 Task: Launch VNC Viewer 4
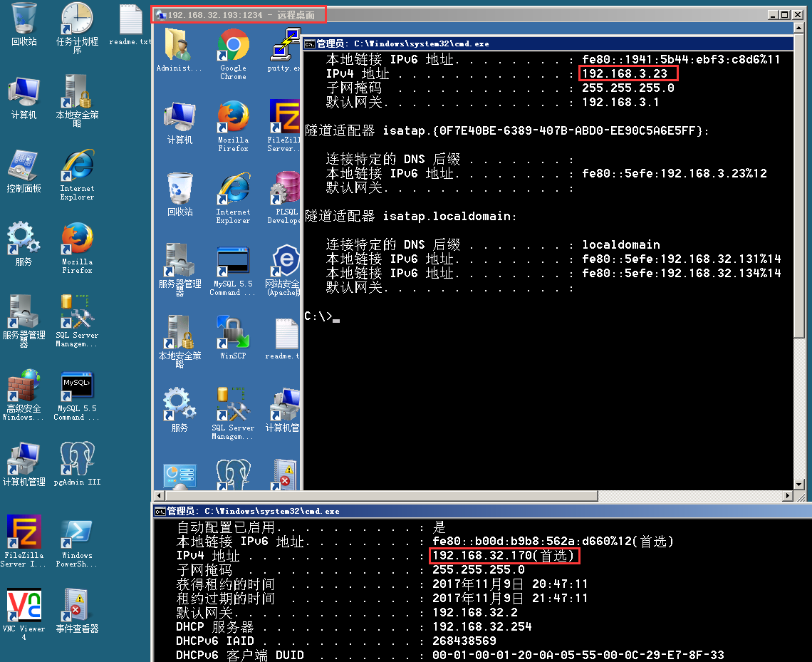(x=24, y=615)
